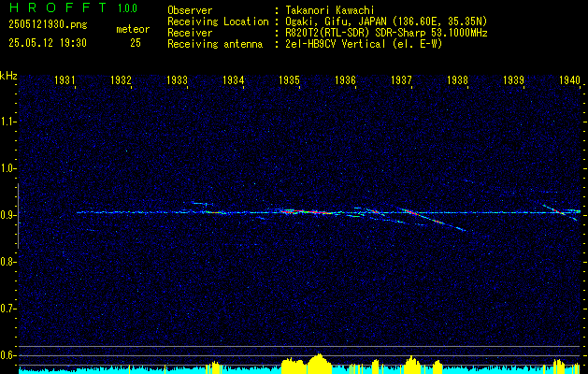Click the kHz axis unit label

click(8, 76)
